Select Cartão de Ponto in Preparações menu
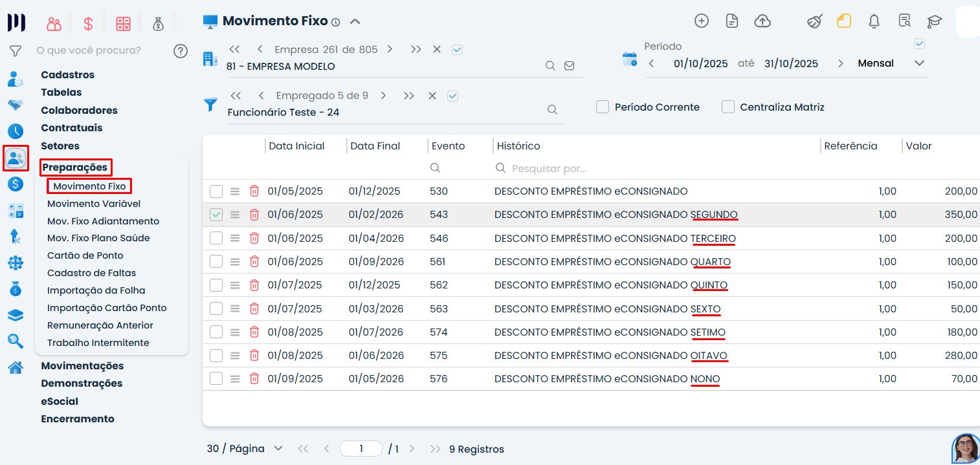Viewport: 980px width, 465px height. coord(85,255)
